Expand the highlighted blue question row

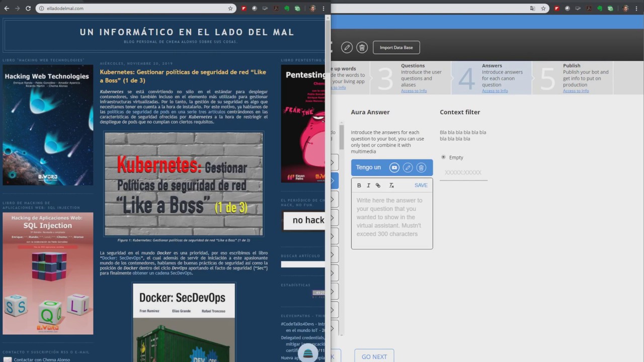click(x=334, y=181)
